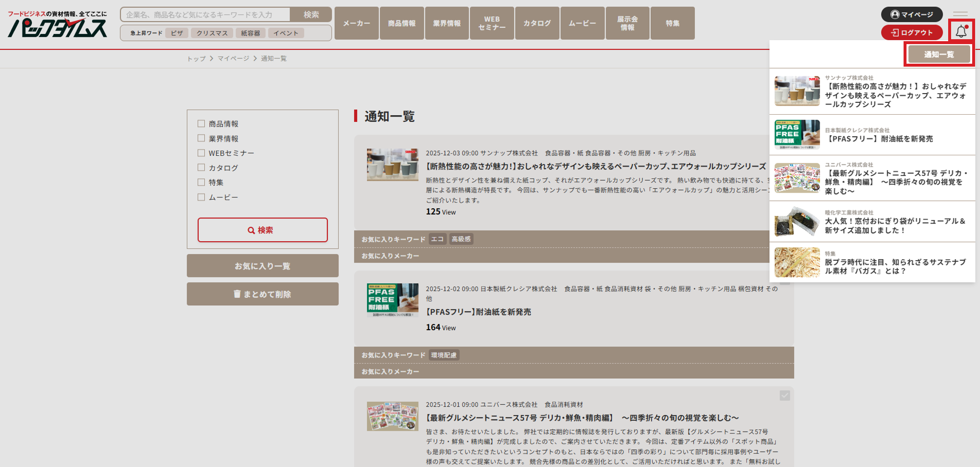This screenshot has height=467, width=980.
Task: Go to the カタログ navigation tab
Action: click(x=537, y=23)
